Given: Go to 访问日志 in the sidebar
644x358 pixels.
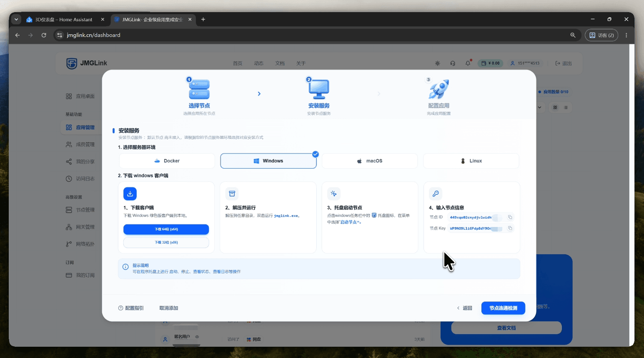Looking at the screenshot, I should (x=80, y=179).
